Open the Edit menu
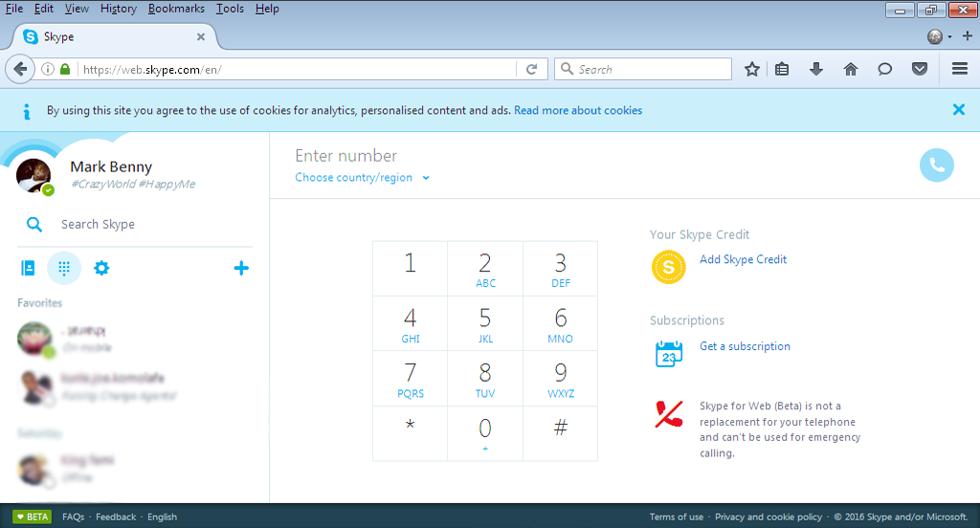980x528 pixels. coord(44,9)
